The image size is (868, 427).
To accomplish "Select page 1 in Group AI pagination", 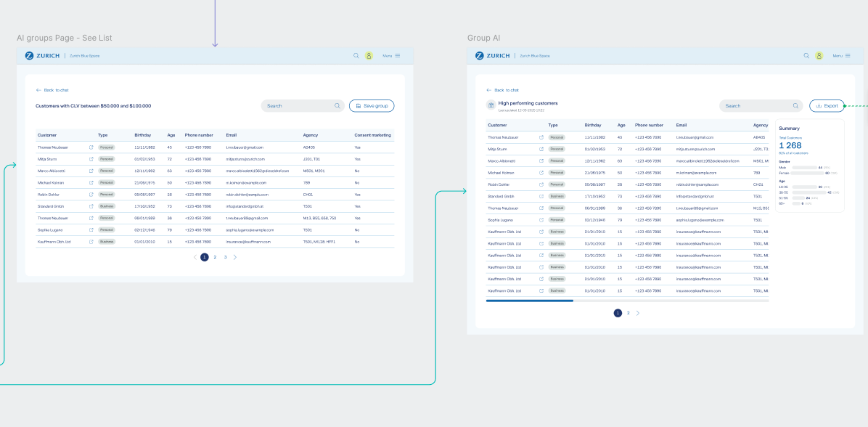I will [618, 313].
